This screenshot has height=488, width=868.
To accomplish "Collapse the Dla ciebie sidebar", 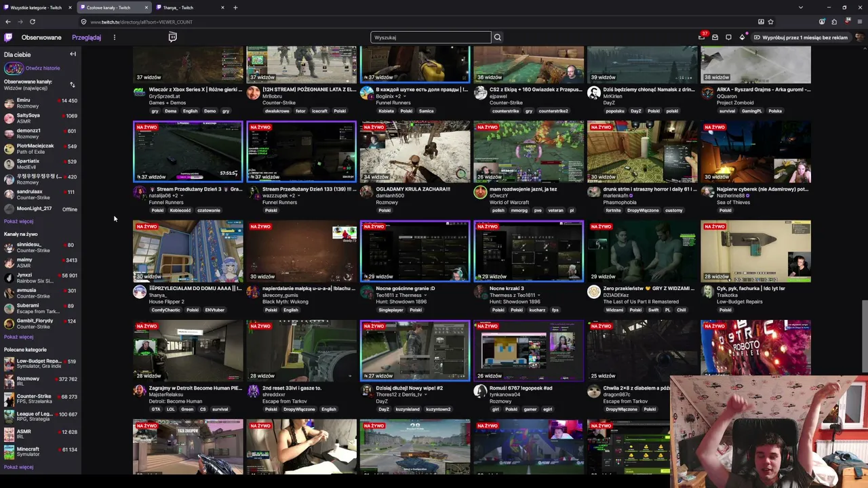I will point(73,54).
